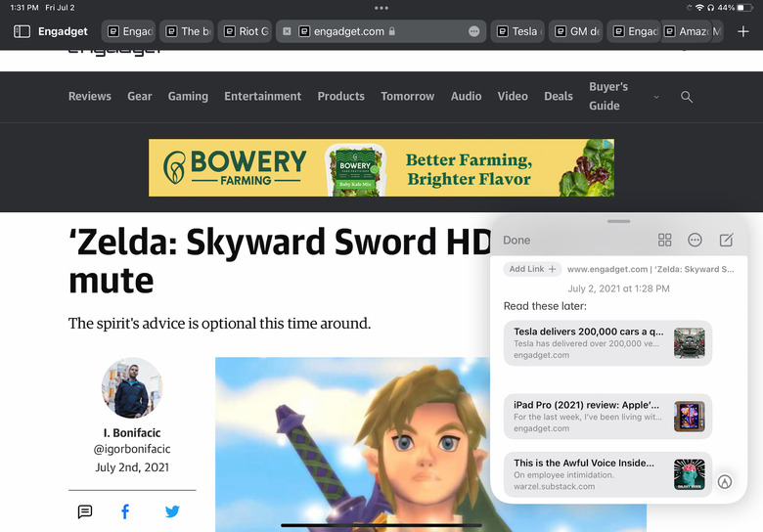The image size is (763, 532).
Task: Open Audio navigation section
Action: [x=467, y=96]
